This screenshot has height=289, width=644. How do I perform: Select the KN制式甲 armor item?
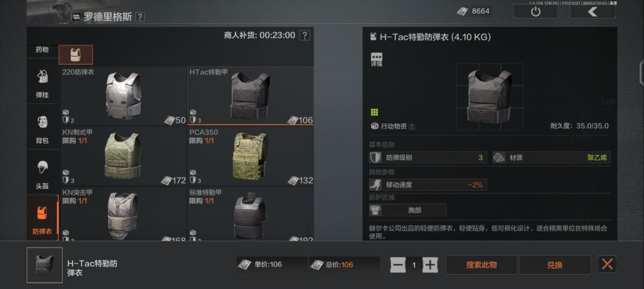click(x=123, y=156)
